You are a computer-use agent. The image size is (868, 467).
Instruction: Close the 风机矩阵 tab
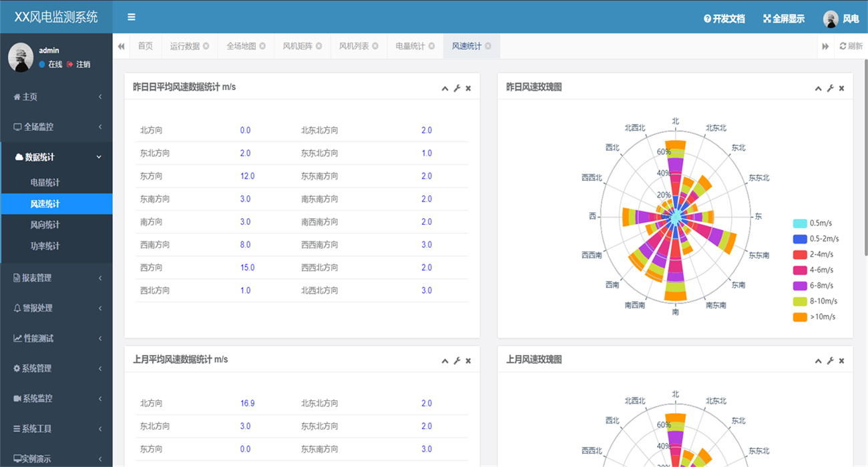coord(318,46)
